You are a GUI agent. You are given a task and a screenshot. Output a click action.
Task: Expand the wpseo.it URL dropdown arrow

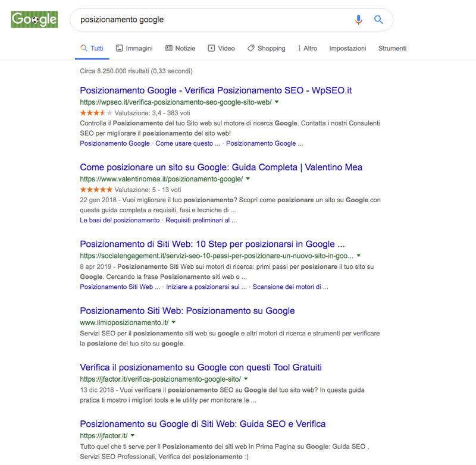[277, 102]
